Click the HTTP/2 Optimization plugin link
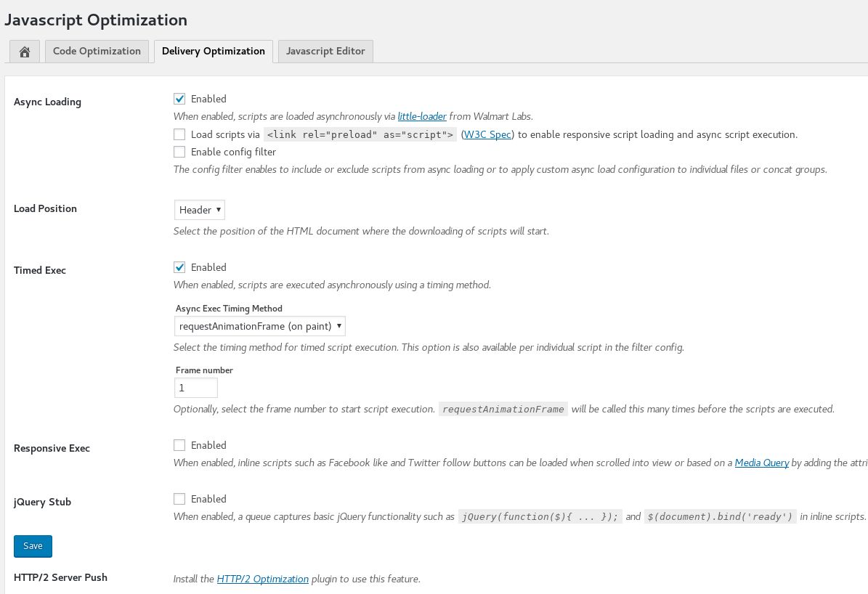 click(263, 579)
